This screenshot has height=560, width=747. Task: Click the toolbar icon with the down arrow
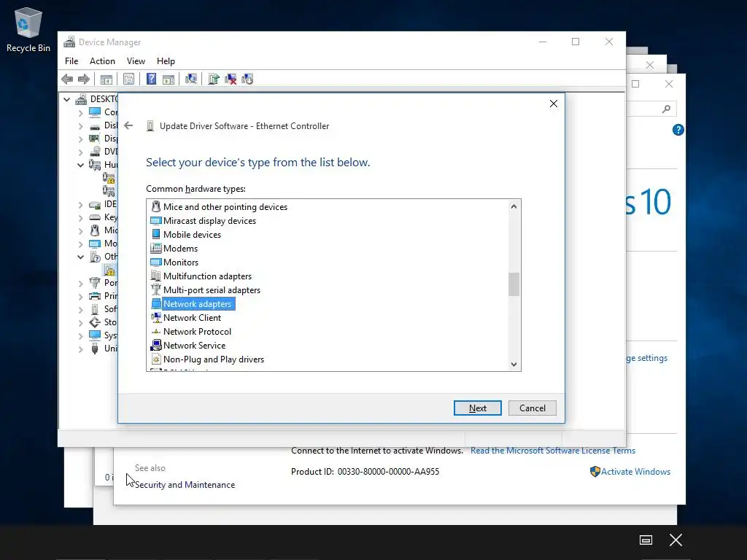[247, 79]
